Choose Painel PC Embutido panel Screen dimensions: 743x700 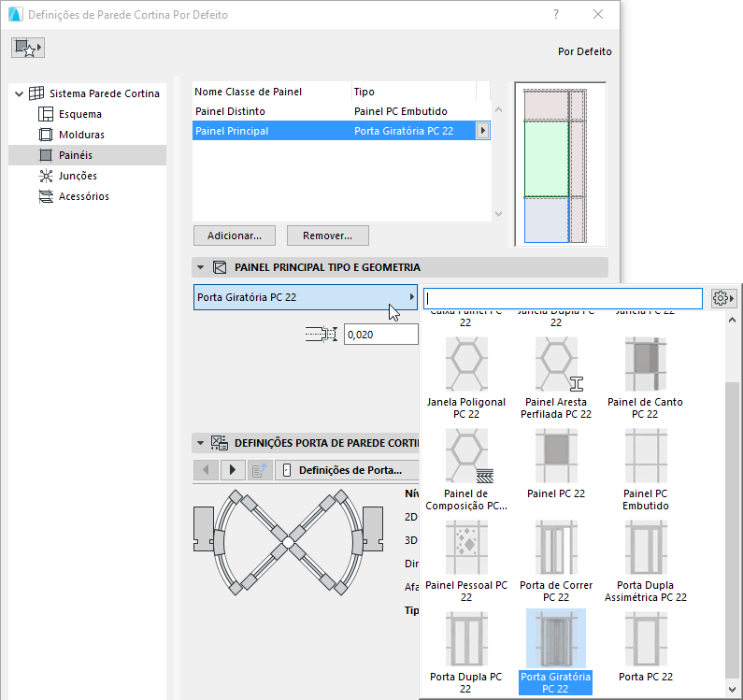[x=646, y=470]
